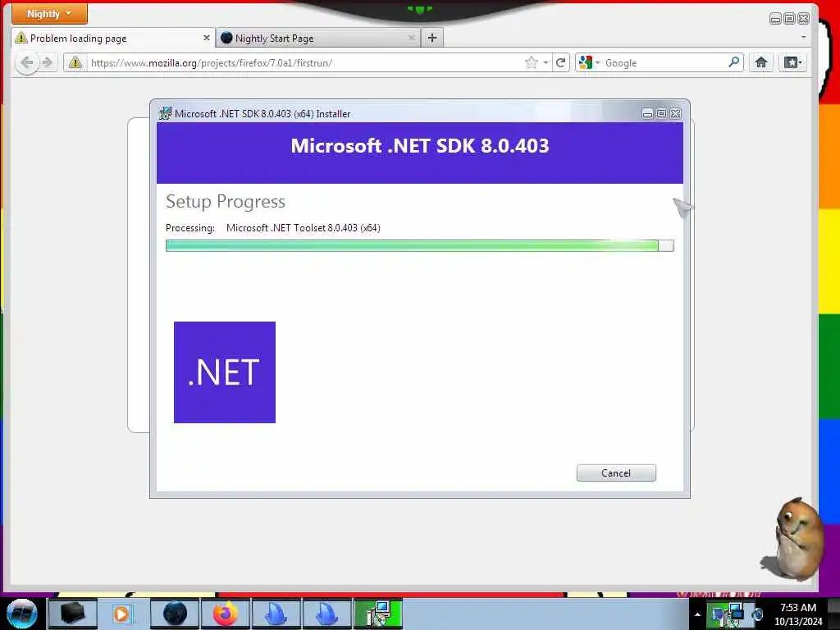Go back with the browser back arrow
The height and width of the screenshot is (630, 840).
click(27, 62)
